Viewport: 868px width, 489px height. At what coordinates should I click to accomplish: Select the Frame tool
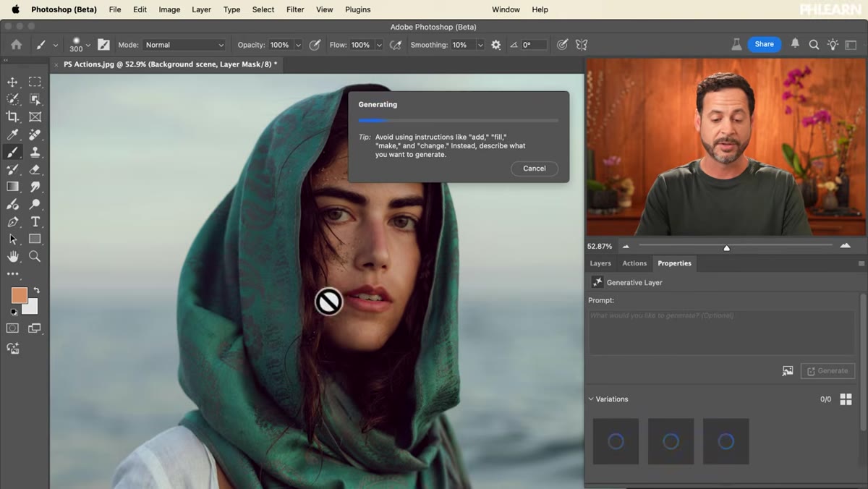[35, 116]
